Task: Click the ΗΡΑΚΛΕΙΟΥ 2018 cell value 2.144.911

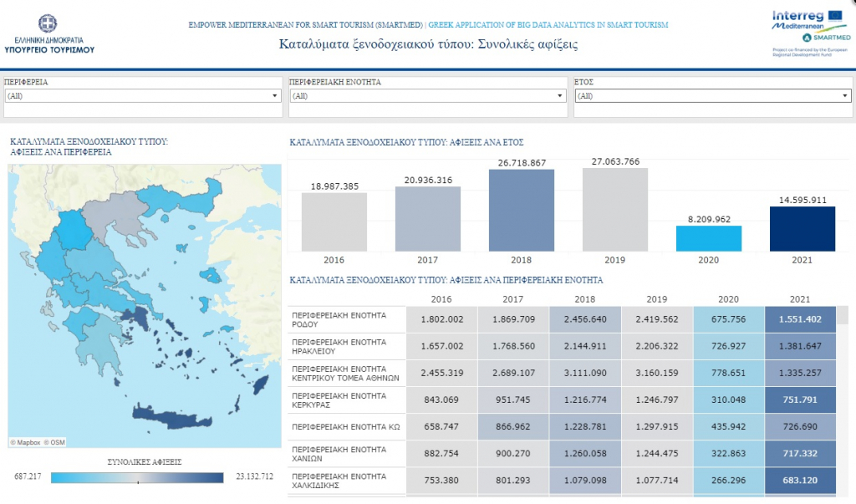Action: pos(585,346)
